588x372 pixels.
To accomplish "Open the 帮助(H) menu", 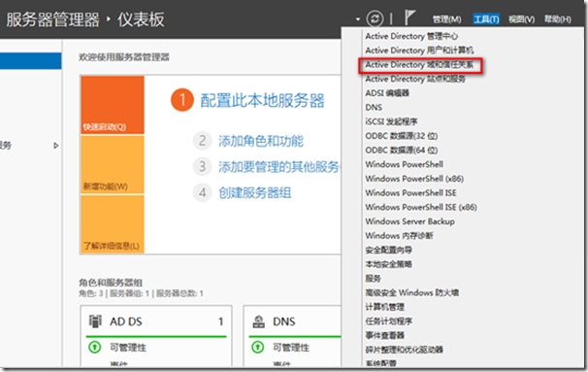I will 558,19.
